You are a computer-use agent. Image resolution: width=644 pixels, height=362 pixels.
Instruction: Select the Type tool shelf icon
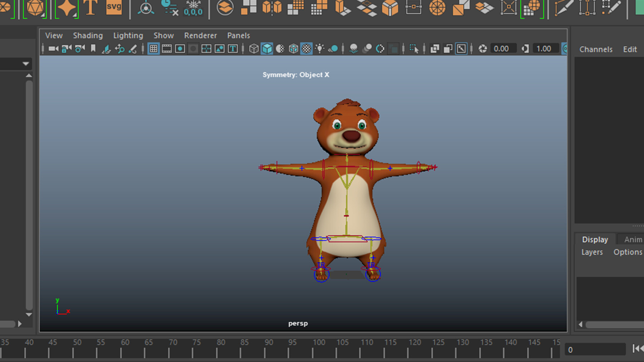click(x=91, y=6)
